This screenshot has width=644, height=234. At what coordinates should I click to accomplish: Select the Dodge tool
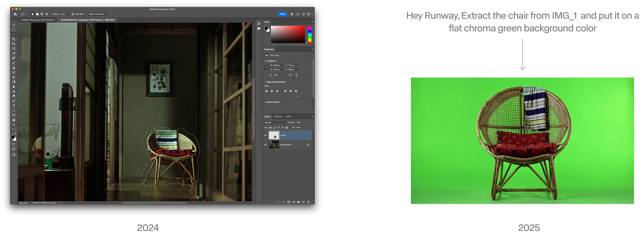coord(13,96)
